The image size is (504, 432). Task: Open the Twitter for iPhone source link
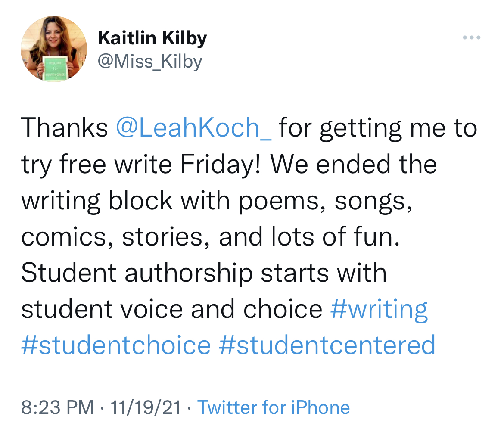coord(274,407)
